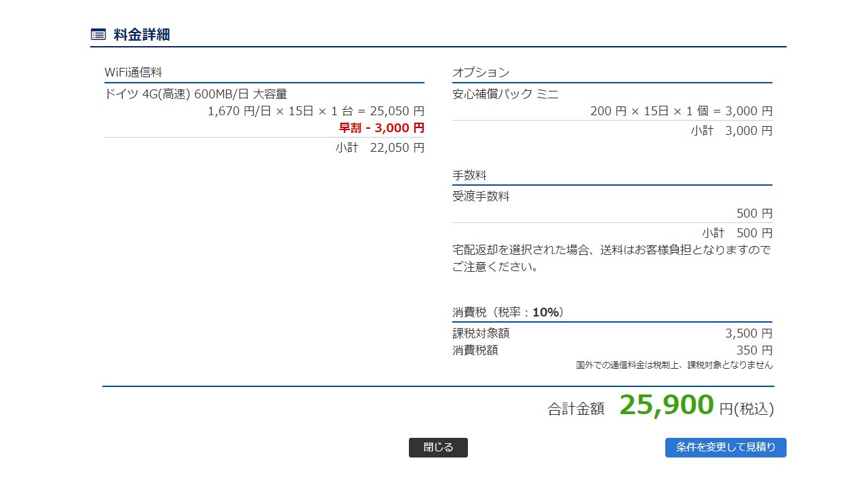This screenshot has width=868, height=488.
Task: Click the 3,500 円 taxable amount value
Action: tap(749, 333)
